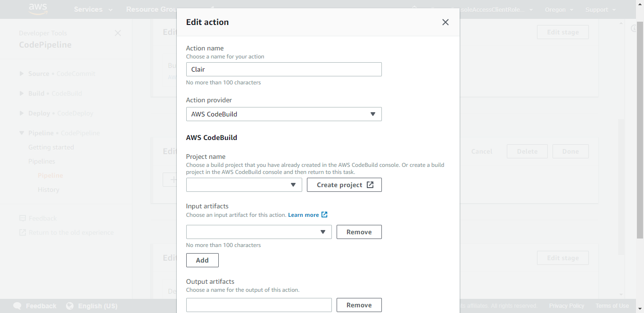This screenshot has height=313, width=644.
Task: Select the Pipeline sub-item in sidebar
Action: pos(50,175)
